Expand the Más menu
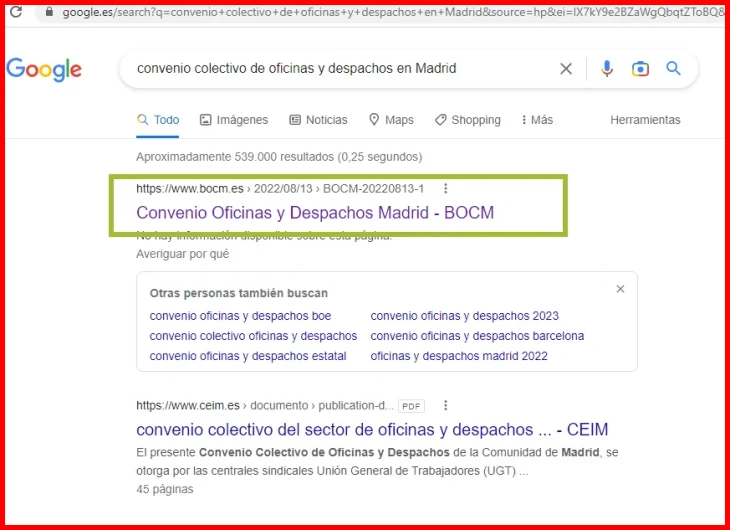Screen dimensions: 730x530 click(537, 120)
